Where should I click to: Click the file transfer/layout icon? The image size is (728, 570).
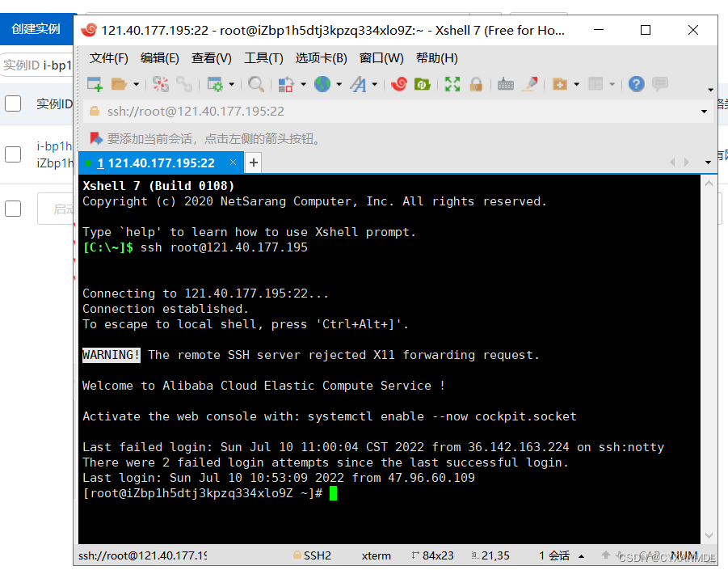(286, 85)
